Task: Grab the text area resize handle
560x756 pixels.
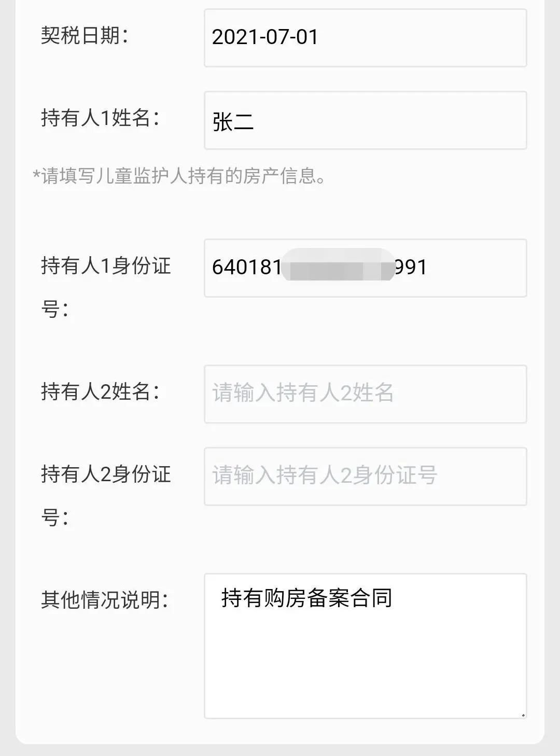Action: click(x=523, y=715)
